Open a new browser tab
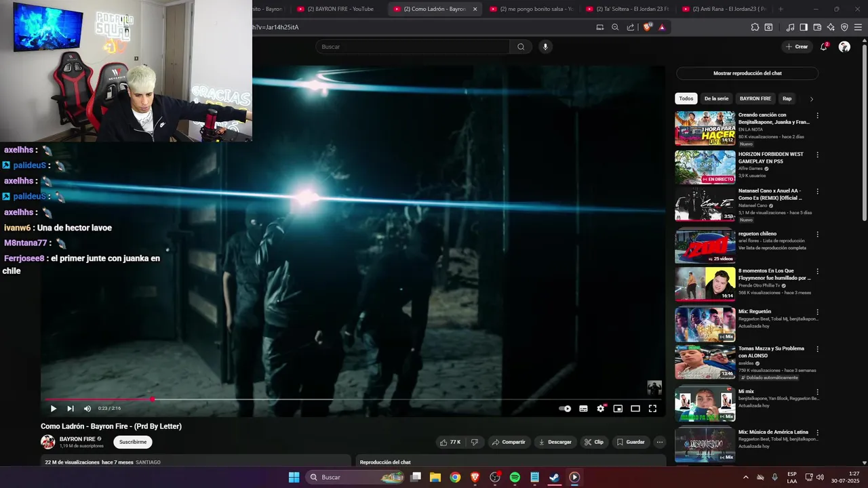The height and width of the screenshot is (488, 868). pyautogui.click(x=781, y=9)
